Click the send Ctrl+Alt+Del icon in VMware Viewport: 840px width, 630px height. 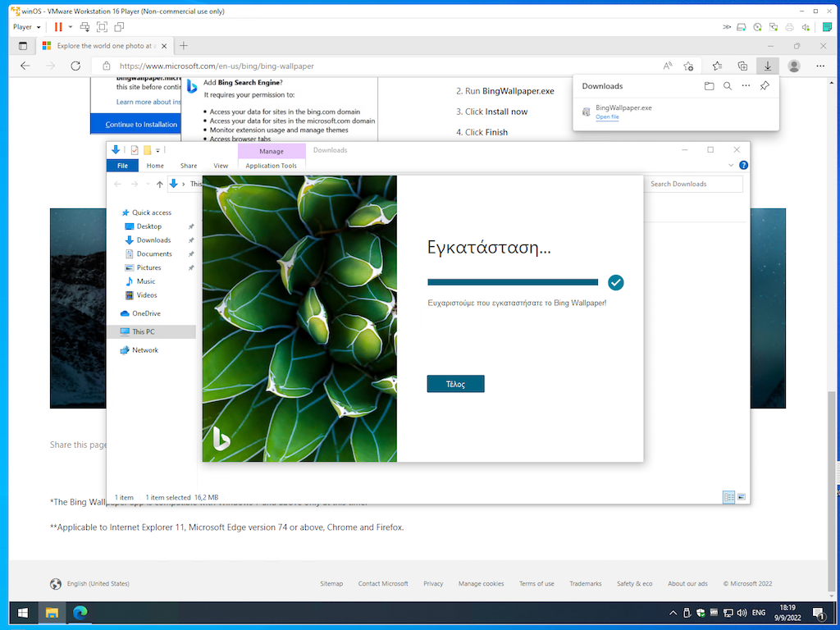coord(84,27)
